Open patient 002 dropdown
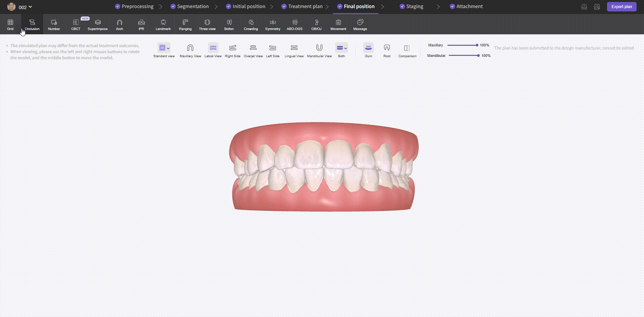Viewport: 644px width, 317px height. pos(25,7)
